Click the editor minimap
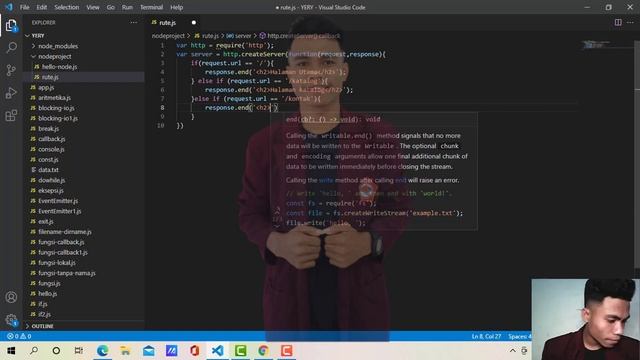The height and width of the screenshot is (360, 640). pos(607,45)
